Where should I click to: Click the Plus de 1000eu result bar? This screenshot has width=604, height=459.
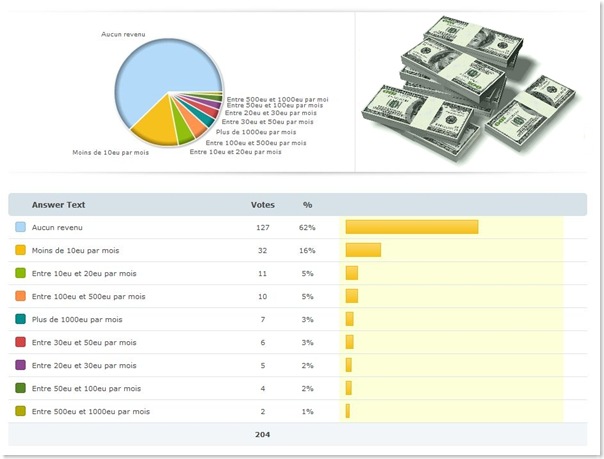(349, 319)
